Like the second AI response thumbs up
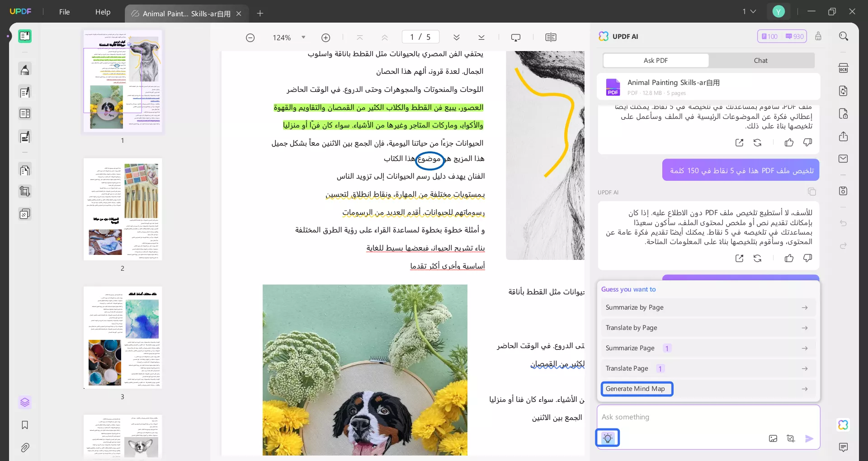 pos(789,259)
